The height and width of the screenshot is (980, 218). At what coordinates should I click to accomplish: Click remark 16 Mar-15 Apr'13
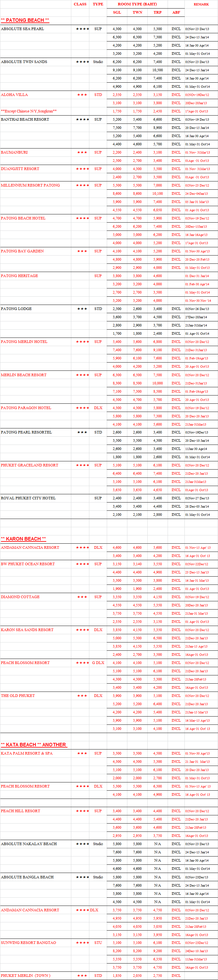[197, 720]
